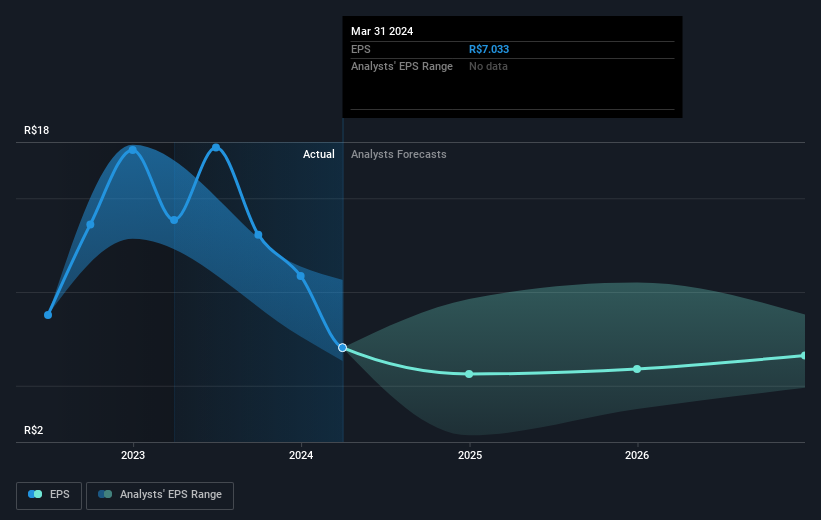Toggle the Analysts' EPS Range legend

[x=160, y=495]
